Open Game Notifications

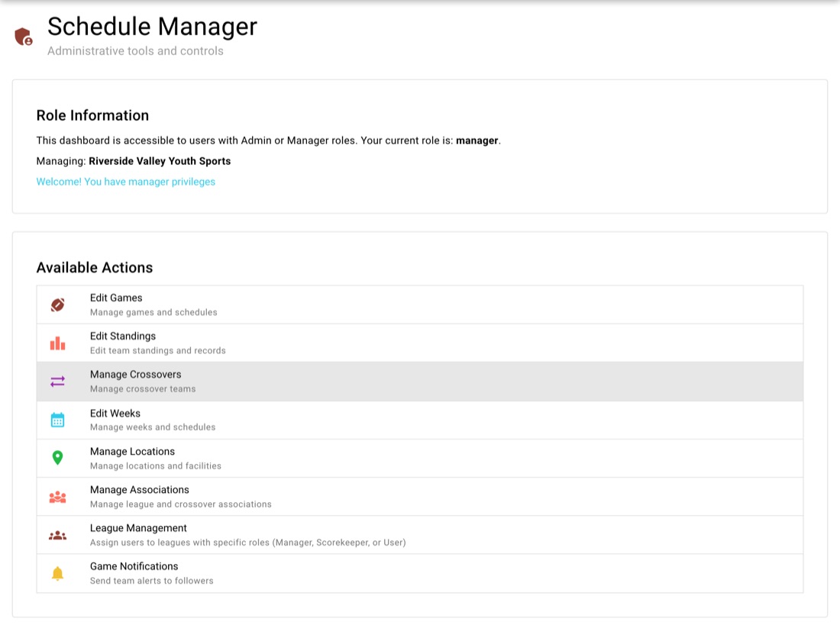pyautogui.click(x=420, y=573)
